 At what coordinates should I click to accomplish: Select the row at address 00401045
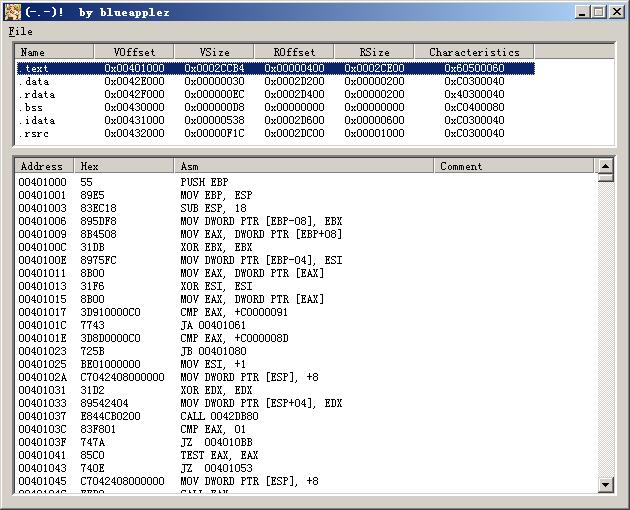pyautogui.click(x=305, y=481)
